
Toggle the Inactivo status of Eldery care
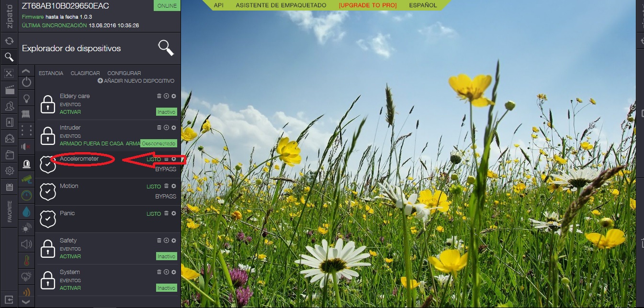pos(166,112)
